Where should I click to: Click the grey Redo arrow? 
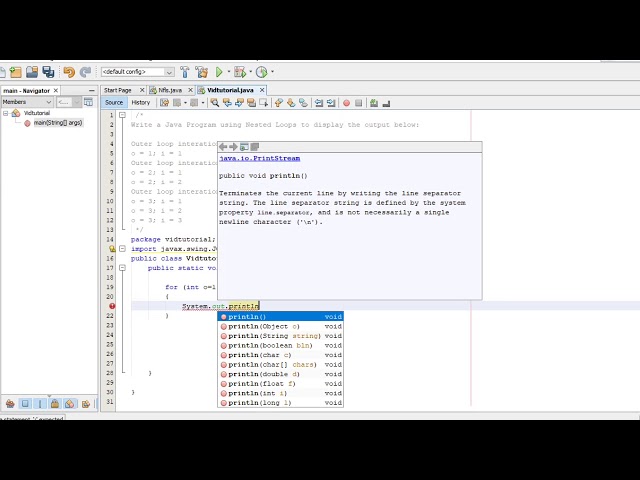[x=85, y=72]
